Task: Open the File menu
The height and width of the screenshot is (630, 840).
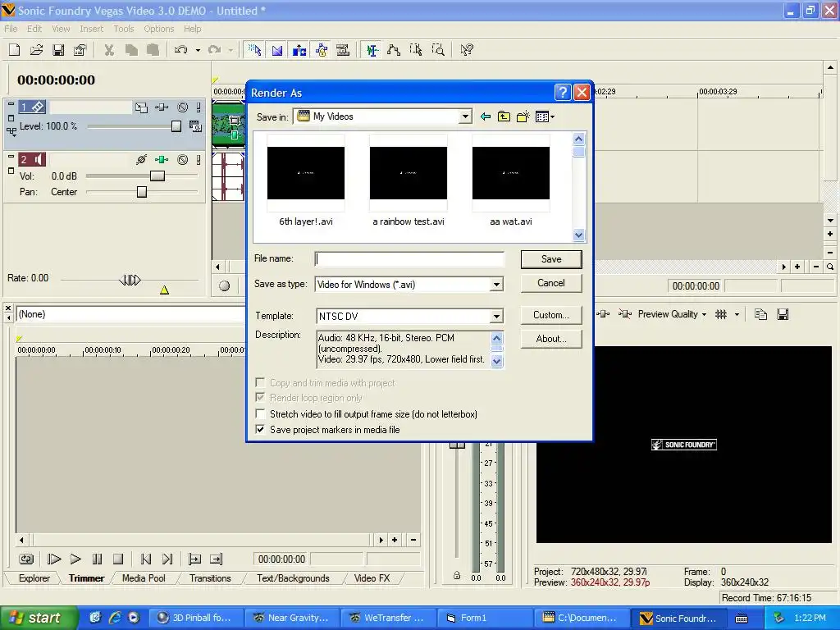Action: (11, 29)
